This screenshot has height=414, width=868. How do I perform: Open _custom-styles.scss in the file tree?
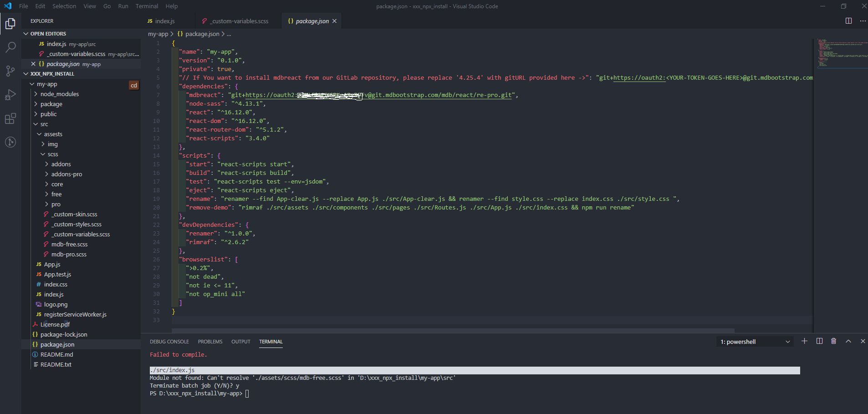[x=77, y=224]
